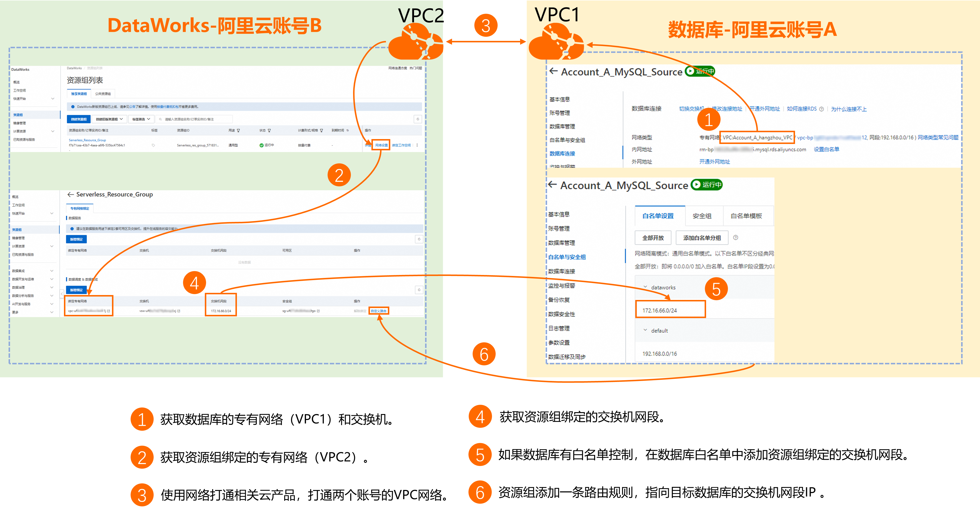Sort by 到期时间 column icon
The height and width of the screenshot is (523, 980).
(x=347, y=130)
